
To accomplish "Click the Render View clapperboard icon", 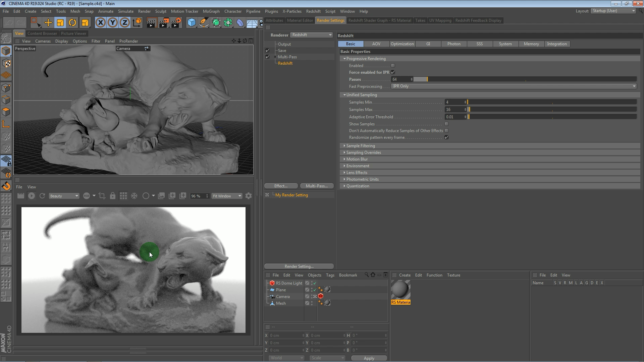I will click(x=152, y=23).
